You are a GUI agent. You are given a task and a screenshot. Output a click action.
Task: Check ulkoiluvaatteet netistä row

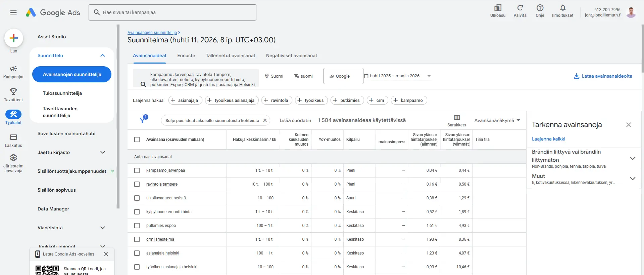click(x=137, y=198)
